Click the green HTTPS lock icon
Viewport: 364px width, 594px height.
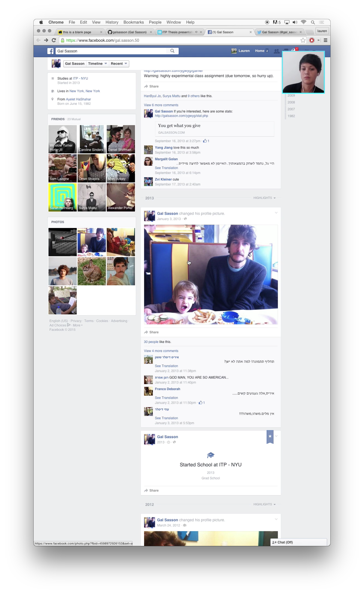pyautogui.click(x=62, y=40)
